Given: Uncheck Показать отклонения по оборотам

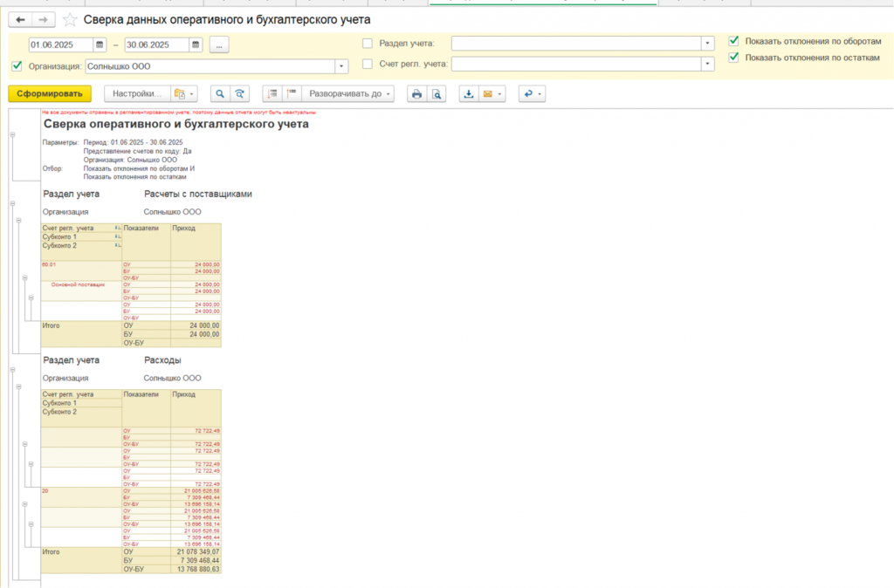Looking at the screenshot, I should pyautogui.click(x=733, y=41).
